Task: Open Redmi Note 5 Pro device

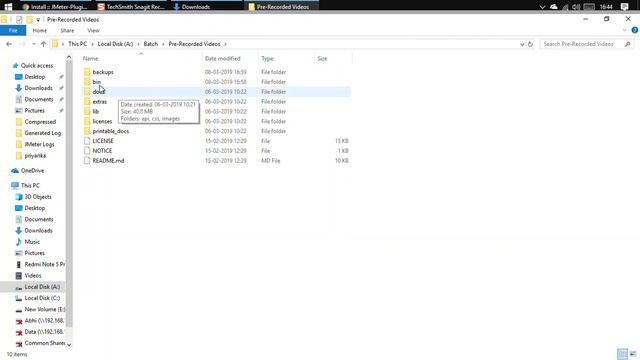Action: (44, 264)
